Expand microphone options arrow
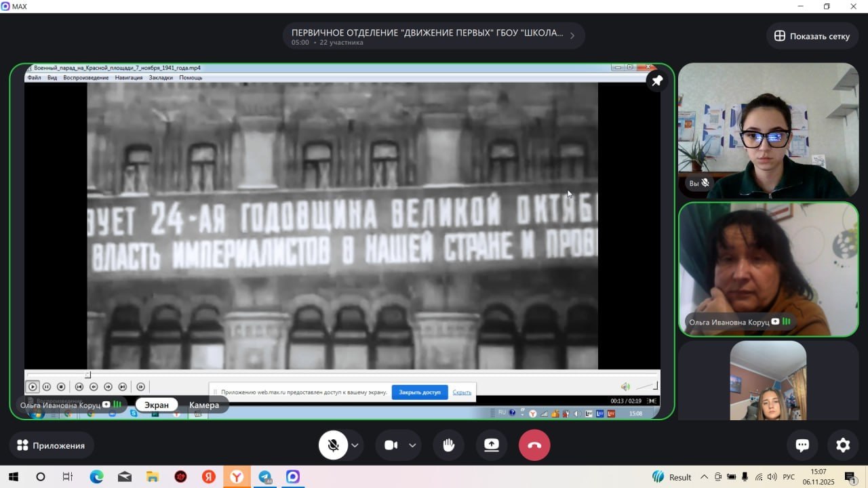 pos(355,445)
